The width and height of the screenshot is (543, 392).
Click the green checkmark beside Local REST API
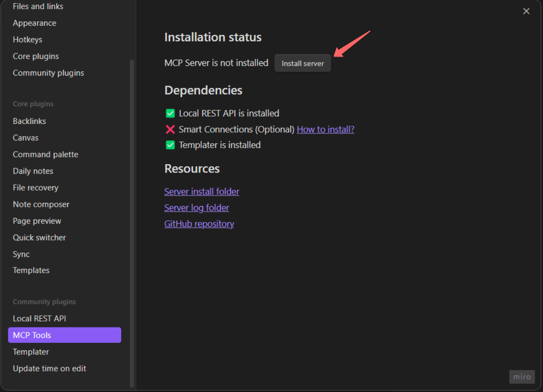point(170,113)
